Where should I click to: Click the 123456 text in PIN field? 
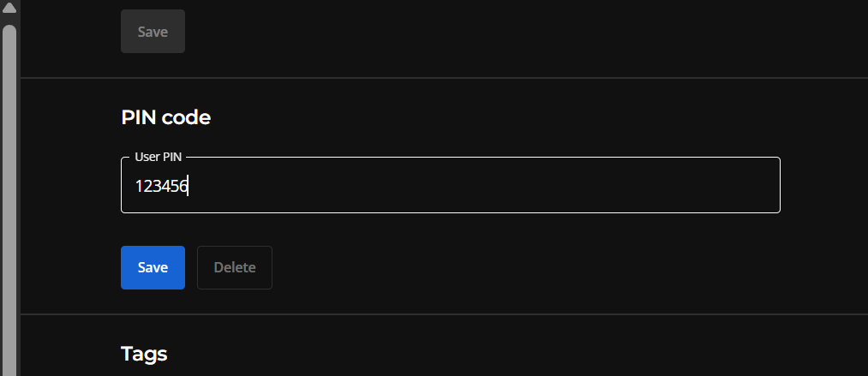coord(161,185)
